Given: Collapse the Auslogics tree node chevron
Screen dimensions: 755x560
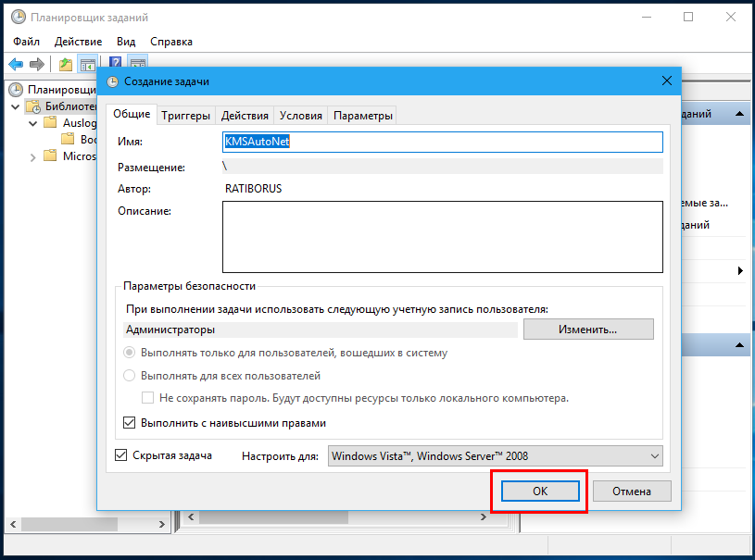Looking at the screenshot, I should [x=32, y=124].
